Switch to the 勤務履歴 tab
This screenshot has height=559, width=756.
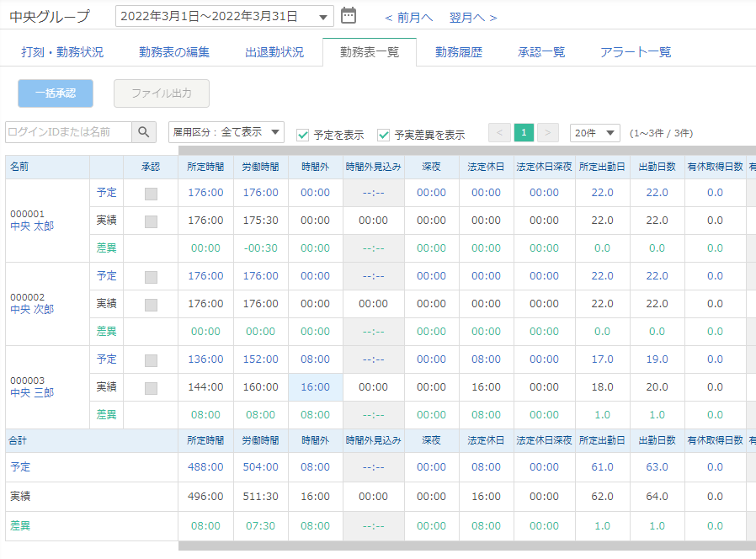pyautogui.click(x=461, y=51)
